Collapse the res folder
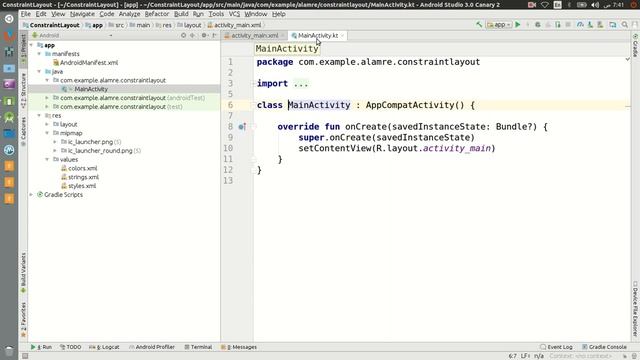The height and width of the screenshot is (360, 640). [x=39, y=116]
